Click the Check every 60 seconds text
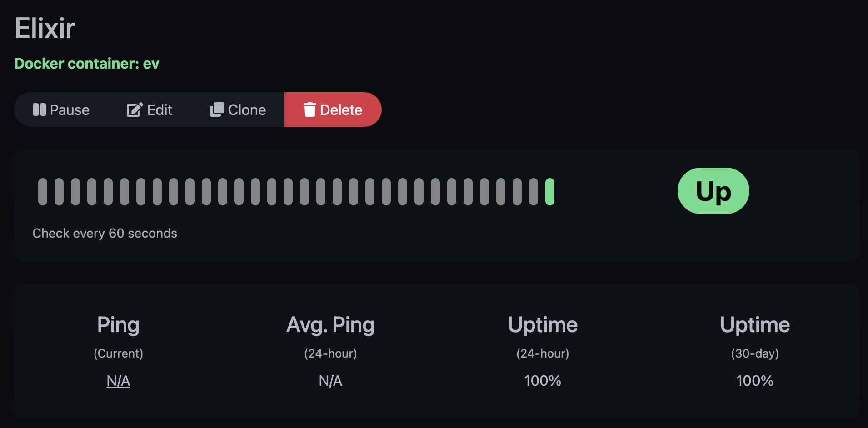The height and width of the screenshot is (428, 868). pyautogui.click(x=105, y=233)
